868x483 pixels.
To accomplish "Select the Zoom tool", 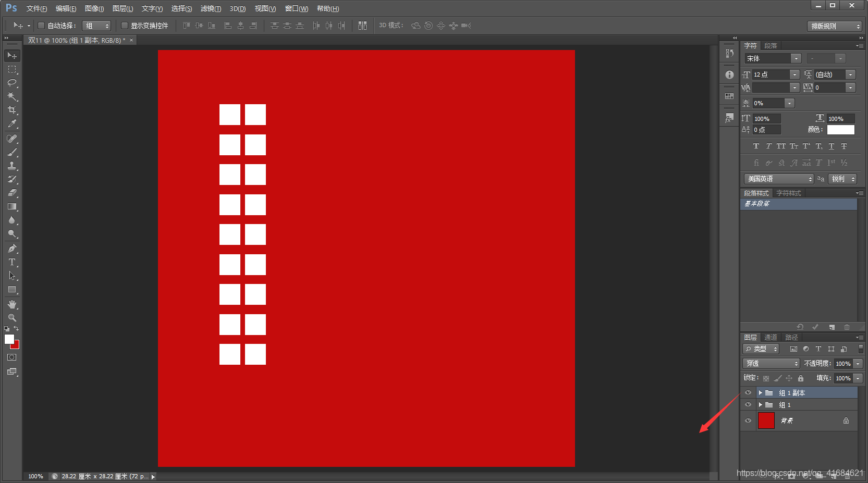I will [12, 318].
